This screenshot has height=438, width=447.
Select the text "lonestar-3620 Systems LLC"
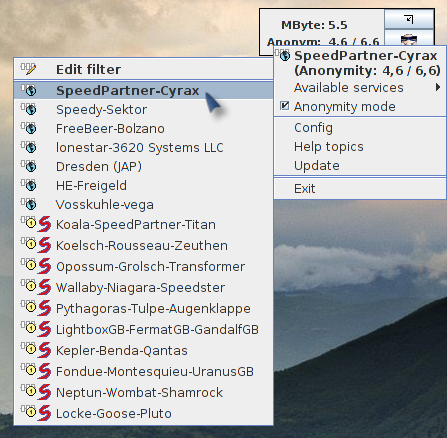point(140,148)
